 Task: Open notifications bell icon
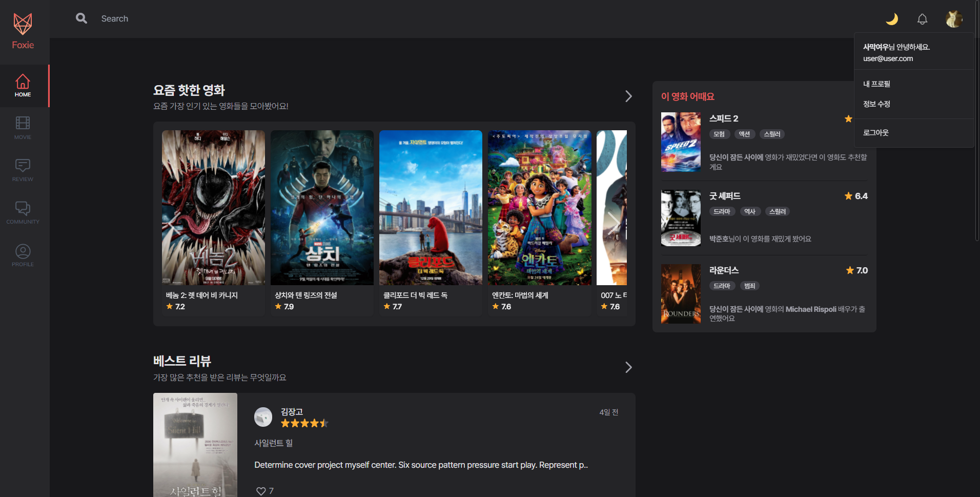[x=922, y=19]
